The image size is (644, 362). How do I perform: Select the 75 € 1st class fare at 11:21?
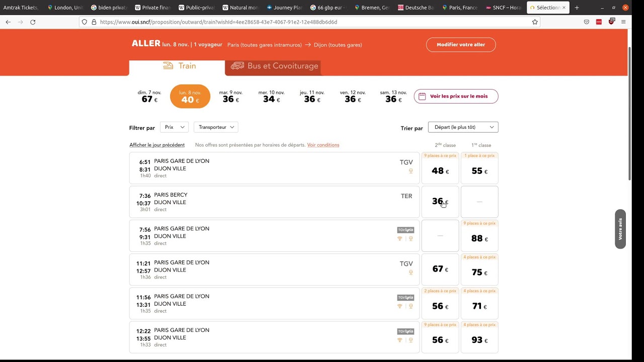point(479,269)
